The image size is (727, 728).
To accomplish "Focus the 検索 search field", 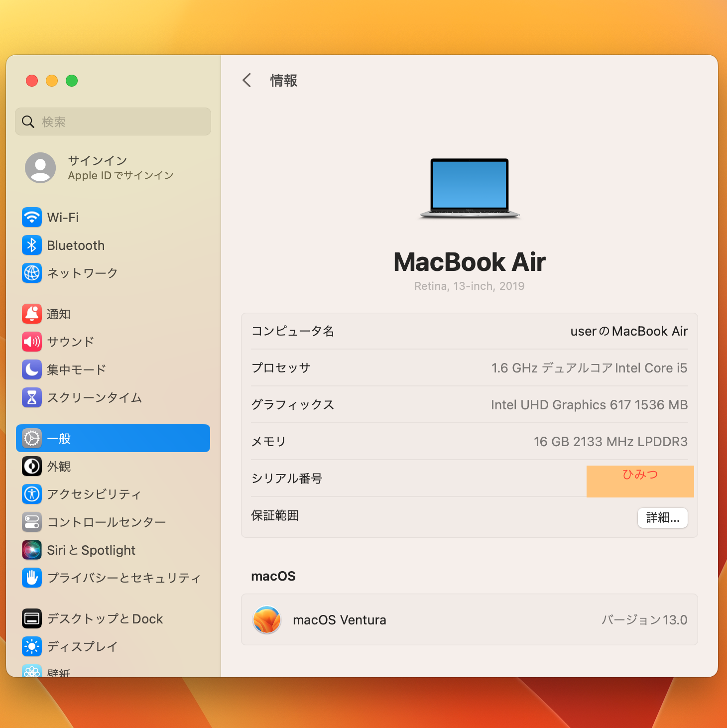I will (x=120, y=122).
